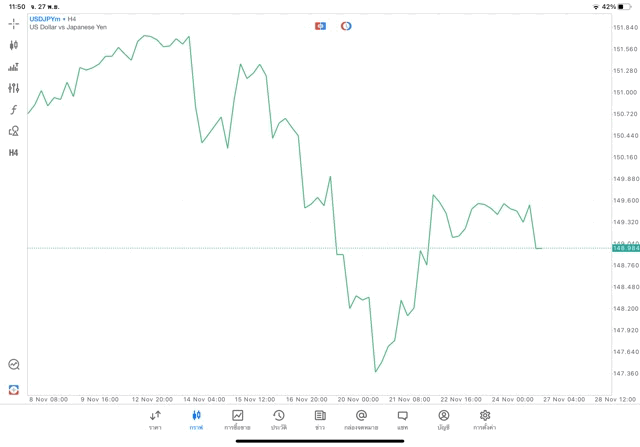Switch to the ประวัติ history tab
Screen dimensions: 640x447
click(x=278, y=419)
